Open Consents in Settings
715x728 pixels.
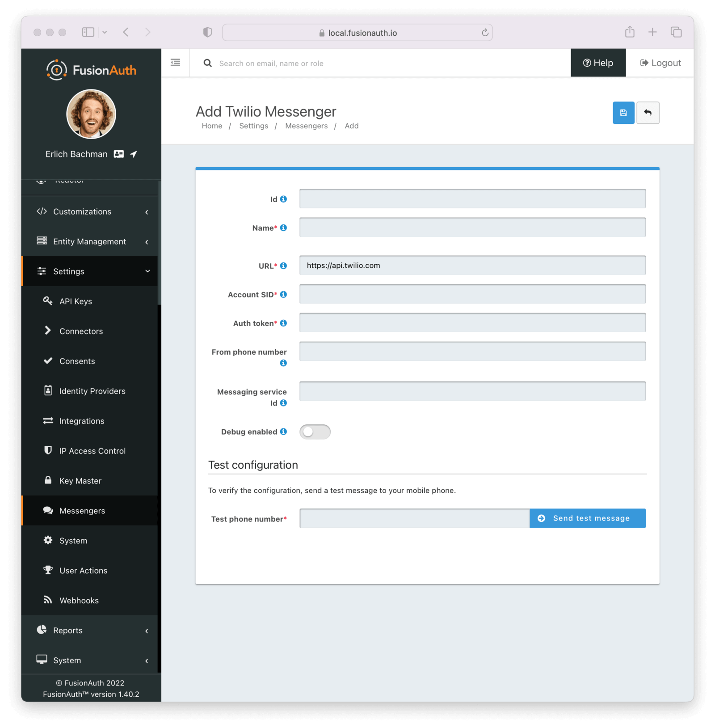89,361
